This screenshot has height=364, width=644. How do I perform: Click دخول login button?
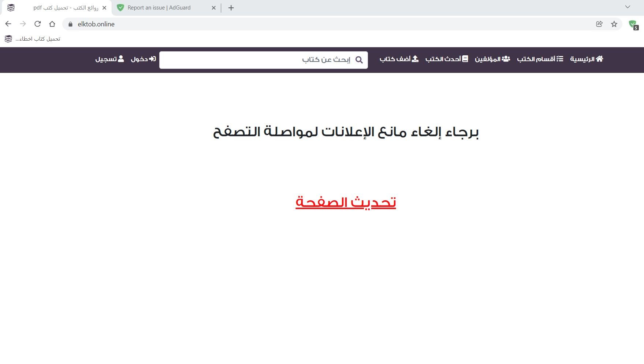coord(143,59)
